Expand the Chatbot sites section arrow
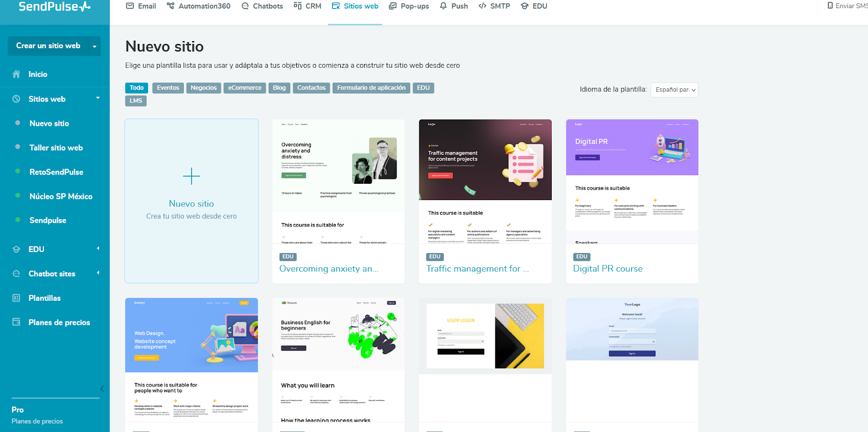The height and width of the screenshot is (432, 868). (98, 273)
